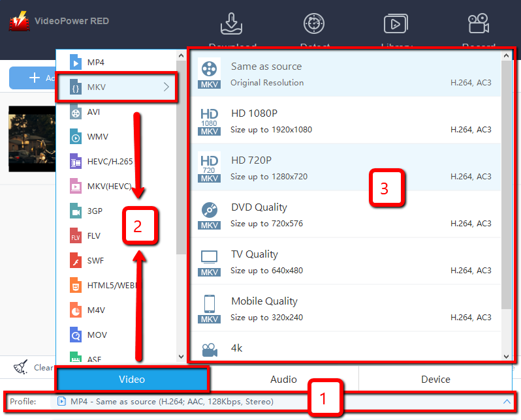Open the Detect tool icon
Screen dimensions: 521x420
314,23
